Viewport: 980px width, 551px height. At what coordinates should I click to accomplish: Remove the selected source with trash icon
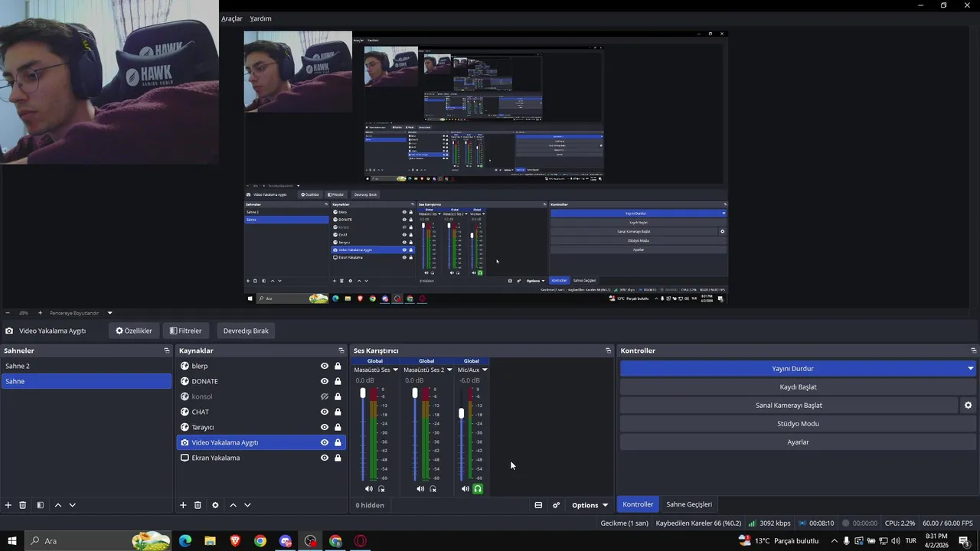pos(198,505)
